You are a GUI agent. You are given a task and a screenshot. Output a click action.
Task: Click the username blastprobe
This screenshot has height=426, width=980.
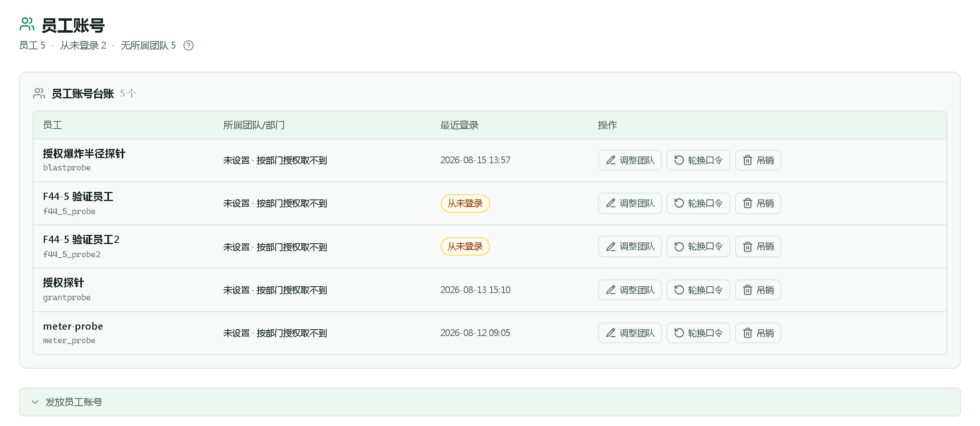coord(67,168)
